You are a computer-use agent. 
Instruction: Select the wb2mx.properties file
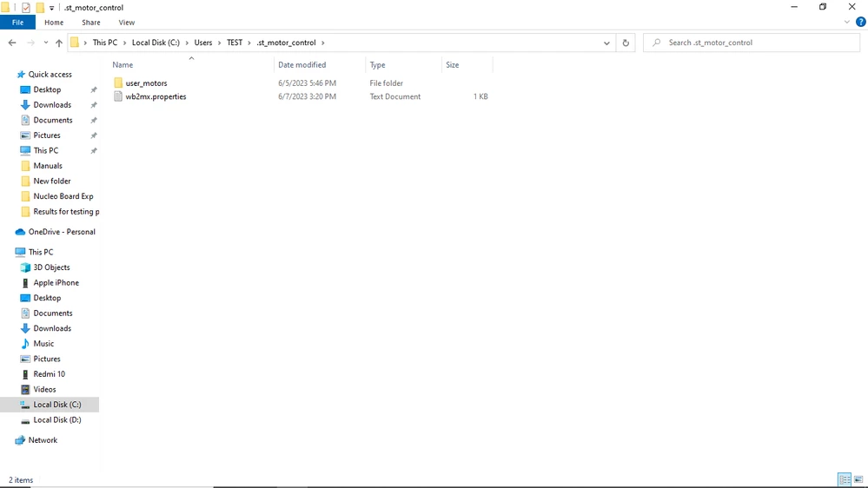tap(156, 96)
